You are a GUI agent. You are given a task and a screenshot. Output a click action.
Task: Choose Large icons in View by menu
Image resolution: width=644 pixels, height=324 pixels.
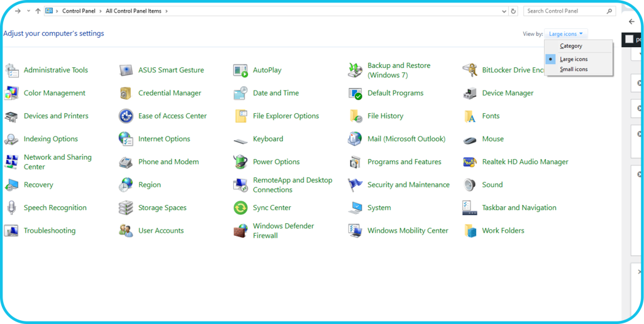[x=574, y=59]
